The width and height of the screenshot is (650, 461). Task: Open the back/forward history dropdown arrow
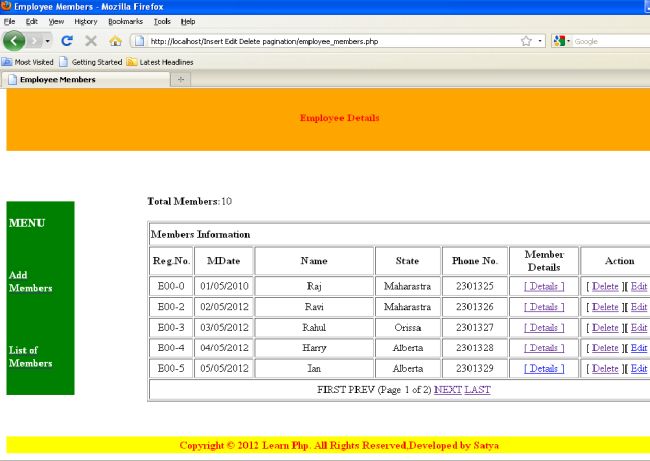pos(47,41)
